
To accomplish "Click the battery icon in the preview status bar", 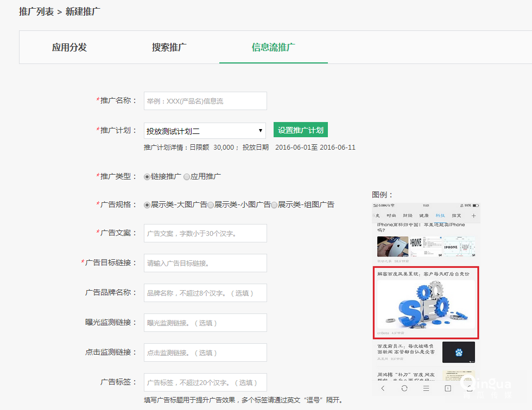I will click(476, 205).
